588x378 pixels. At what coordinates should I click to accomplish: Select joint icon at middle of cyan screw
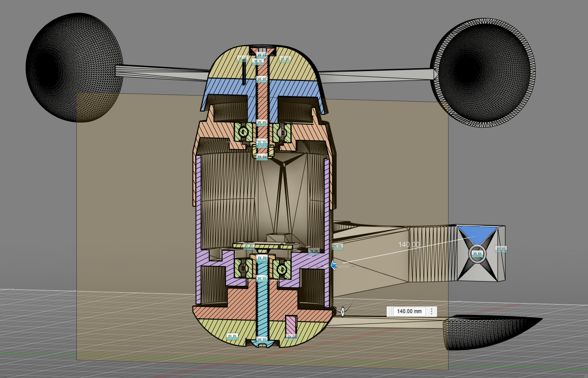pos(262,278)
